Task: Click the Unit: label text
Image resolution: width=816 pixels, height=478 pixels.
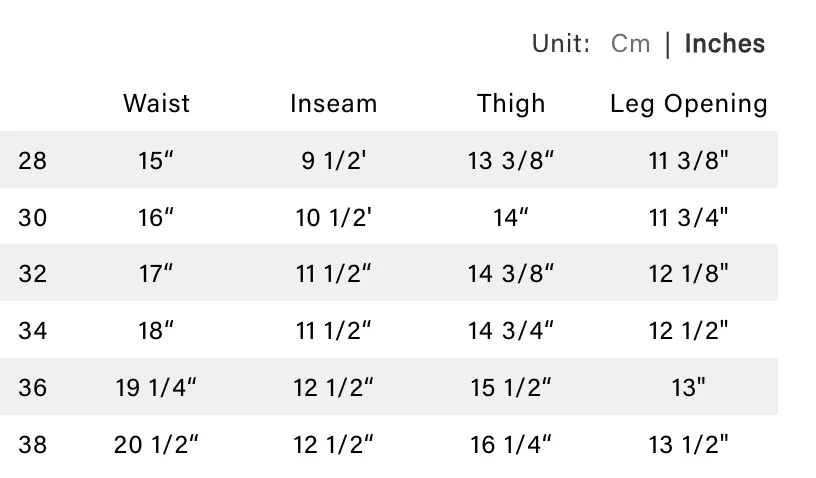Action: click(x=561, y=44)
